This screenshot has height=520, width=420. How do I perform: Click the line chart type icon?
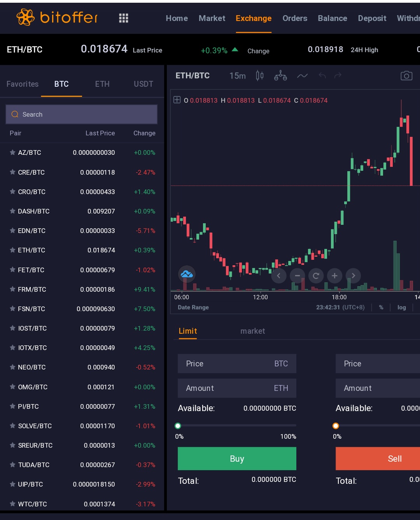tap(302, 76)
